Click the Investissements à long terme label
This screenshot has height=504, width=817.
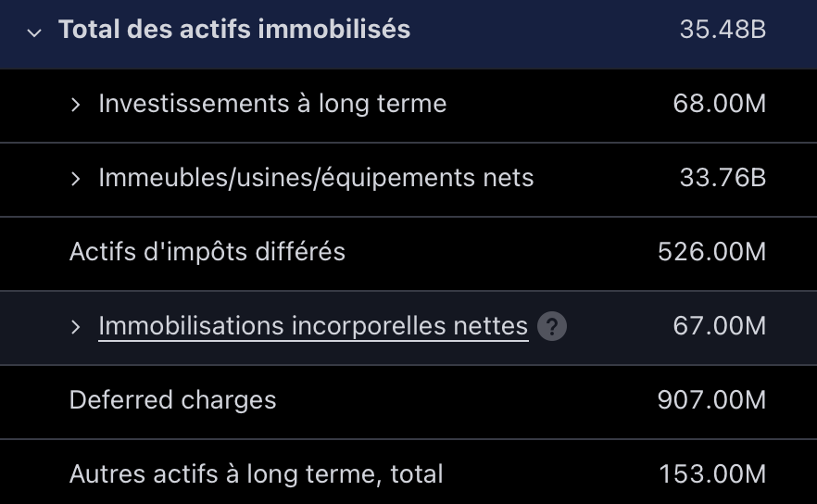(272, 104)
